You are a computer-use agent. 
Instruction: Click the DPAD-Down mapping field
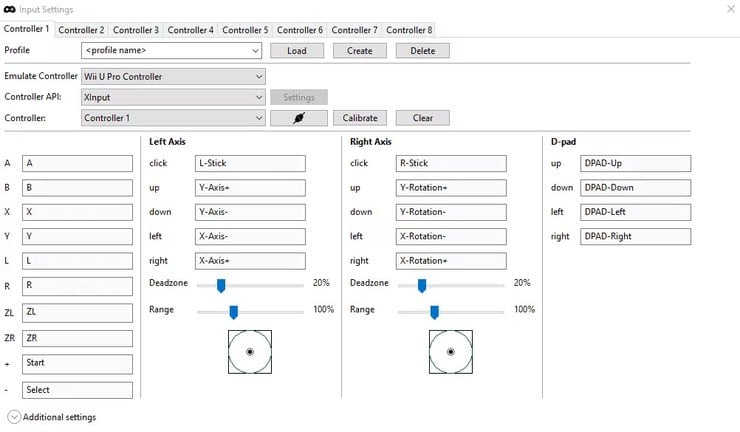pos(636,188)
